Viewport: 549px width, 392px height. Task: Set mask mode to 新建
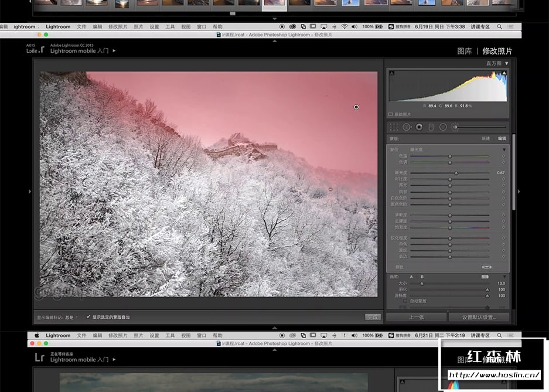pyautogui.click(x=486, y=139)
